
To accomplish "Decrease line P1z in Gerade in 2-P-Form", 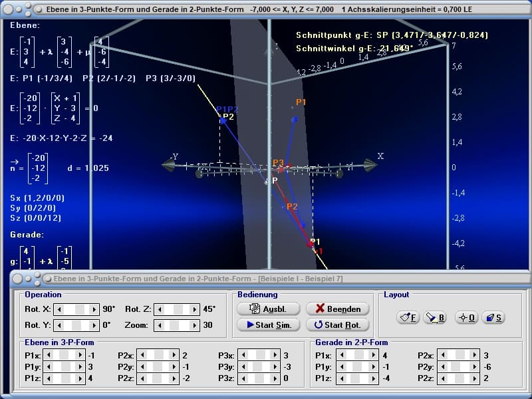I will click(x=341, y=378).
